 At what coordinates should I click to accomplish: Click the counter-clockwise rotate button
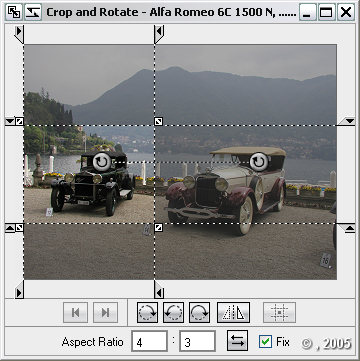pos(173,313)
